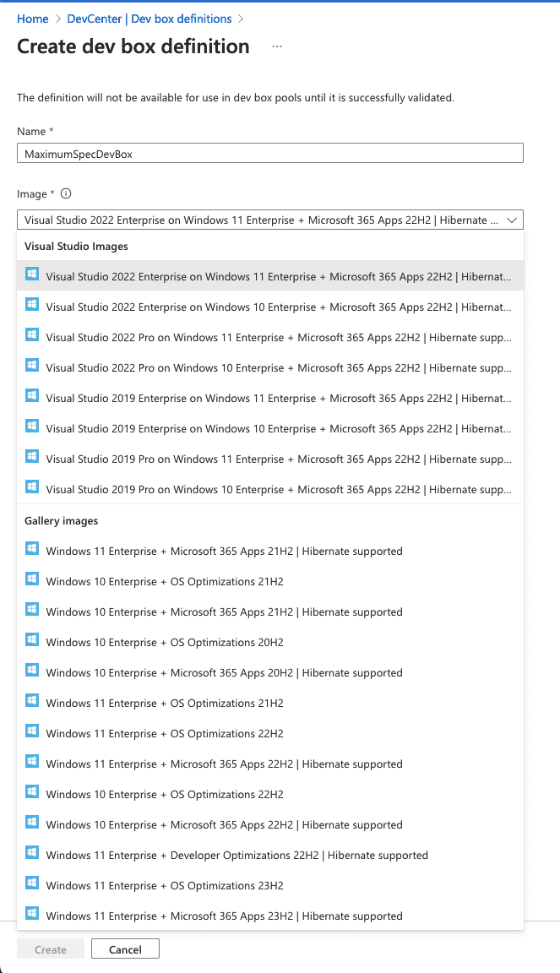Select Windows 10 Enterprise + OS Optimizations 21H2

click(165, 581)
